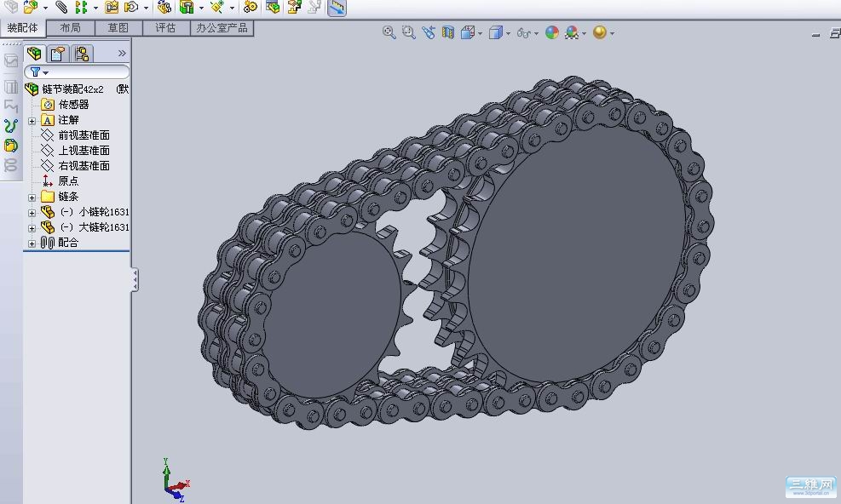841x504 pixels.
Task: Click the Assembly Features icon
Action: (186, 7)
